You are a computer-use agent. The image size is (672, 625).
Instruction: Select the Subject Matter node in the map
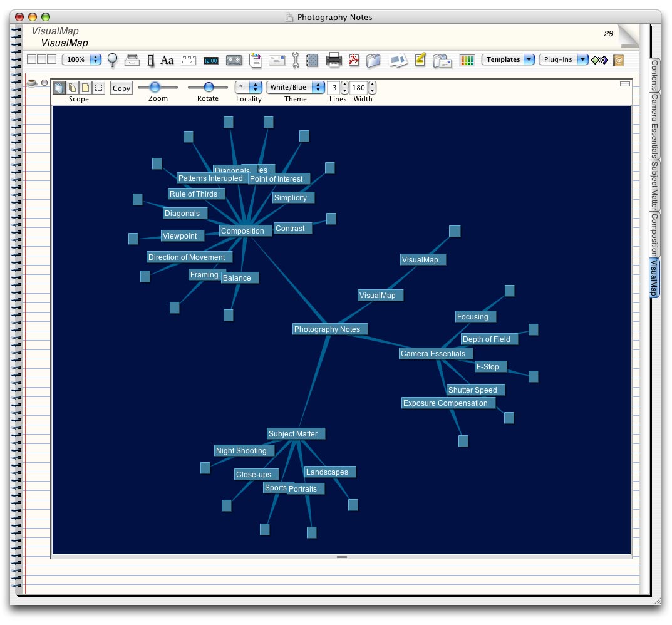(x=296, y=434)
